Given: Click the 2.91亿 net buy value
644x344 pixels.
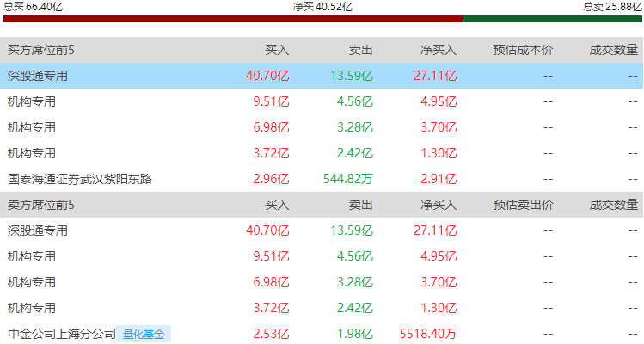Looking at the screenshot, I should point(439,179).
